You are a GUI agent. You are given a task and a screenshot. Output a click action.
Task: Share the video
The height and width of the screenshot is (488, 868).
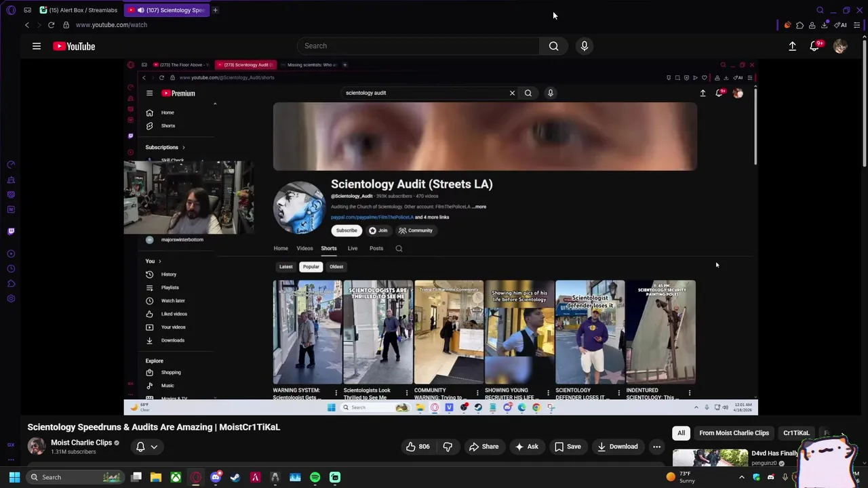click(x=484, y=447)
